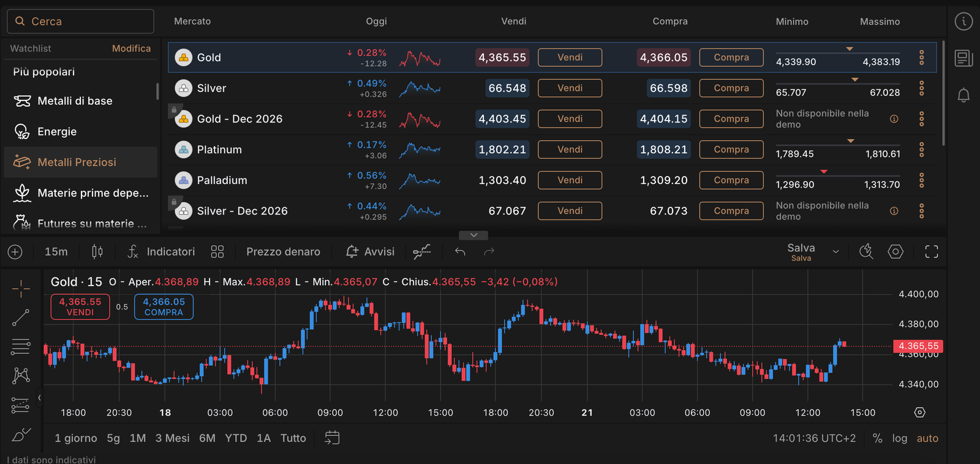Click Compra button for Silver
The height and width of the screenshot is (464, 980).
731,88
